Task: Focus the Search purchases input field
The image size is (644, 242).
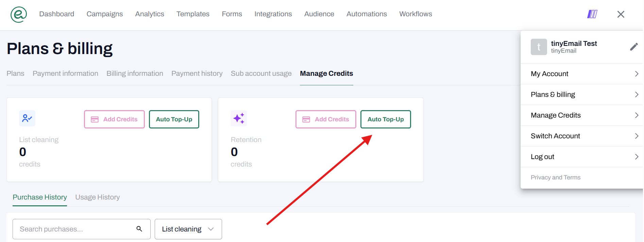Action: click(75, 229)
